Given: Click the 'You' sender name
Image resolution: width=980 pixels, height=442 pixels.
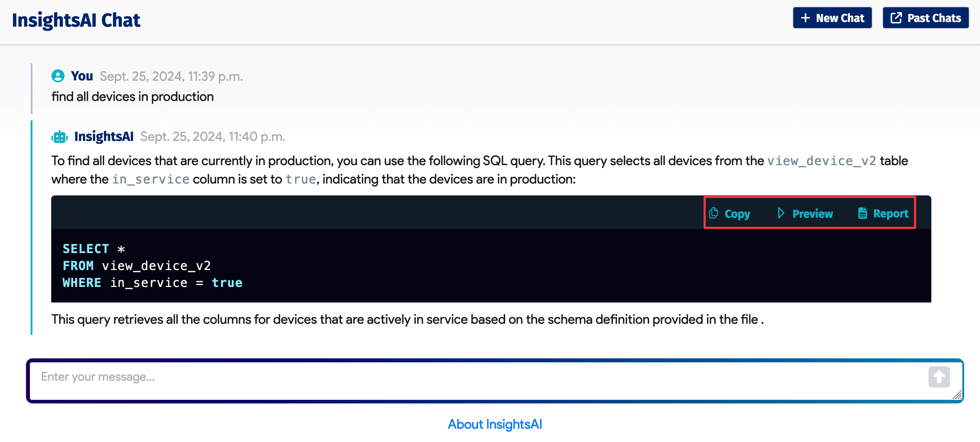Looking at the screenshot, I should 82,76.
